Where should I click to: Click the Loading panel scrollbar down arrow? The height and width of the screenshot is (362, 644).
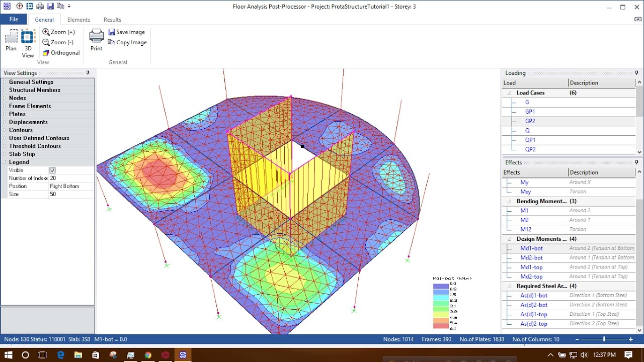click(639, 152)
